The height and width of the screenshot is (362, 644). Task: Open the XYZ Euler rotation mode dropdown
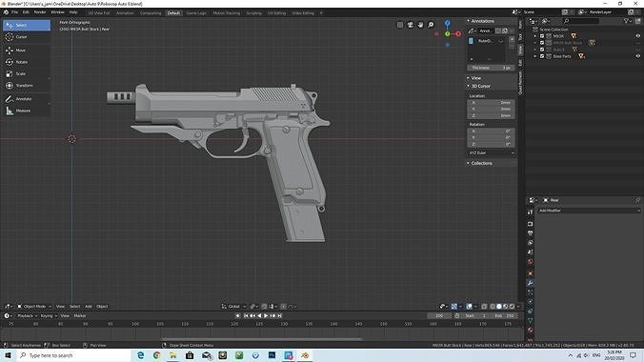[x=492, y=152]
